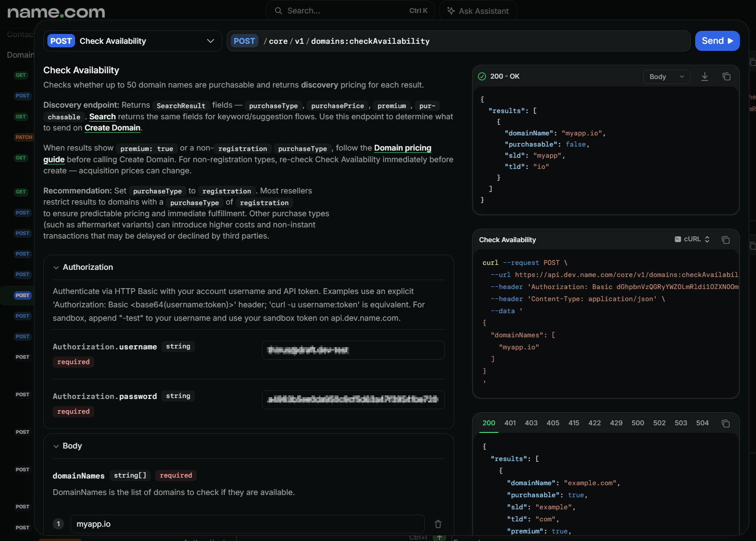Select the highlighted POST endpoint in sidebar
This screenshot has height=541, width=756.
click(22, 295)
